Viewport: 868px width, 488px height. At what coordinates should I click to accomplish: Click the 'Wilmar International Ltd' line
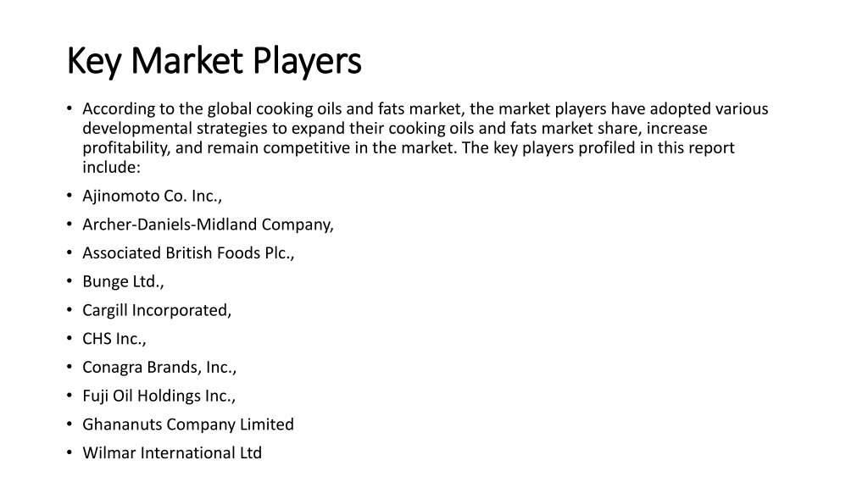pyautogui.click(x=172, y=453)
